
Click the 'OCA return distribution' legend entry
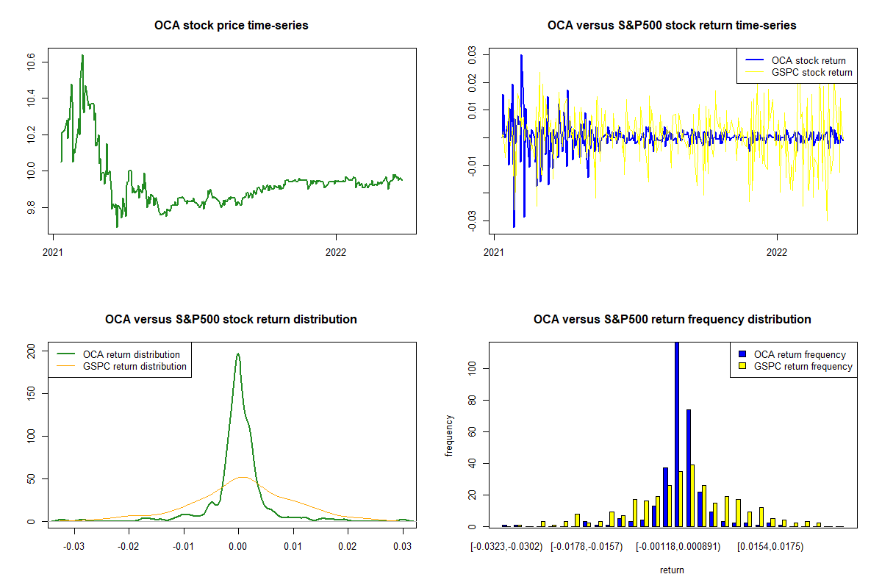coord(132,355)
